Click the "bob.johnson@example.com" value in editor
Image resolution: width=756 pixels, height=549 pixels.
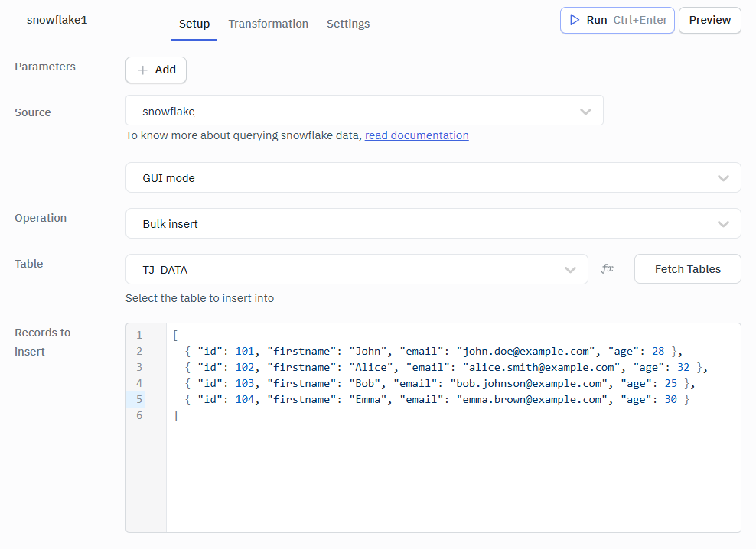(529, 383)
